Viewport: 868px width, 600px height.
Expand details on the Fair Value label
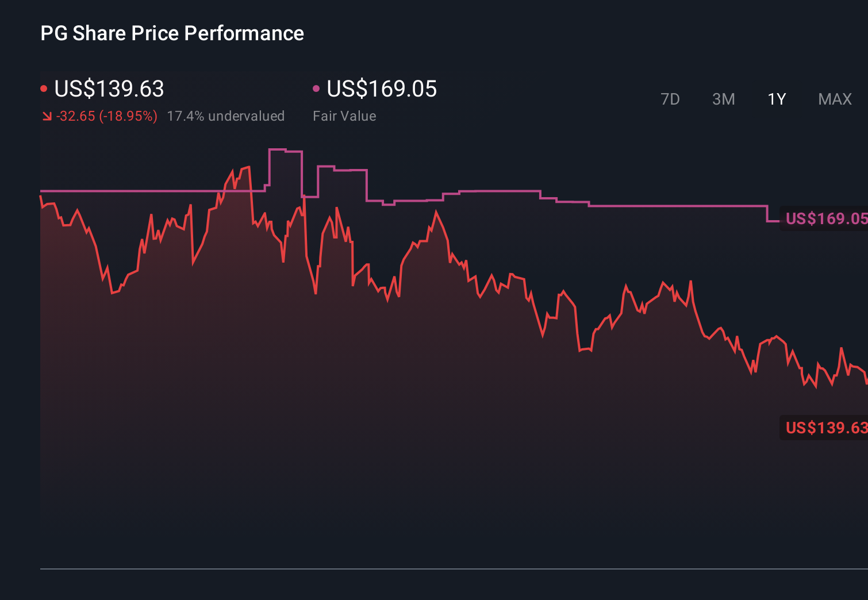(x=344, y=116)
